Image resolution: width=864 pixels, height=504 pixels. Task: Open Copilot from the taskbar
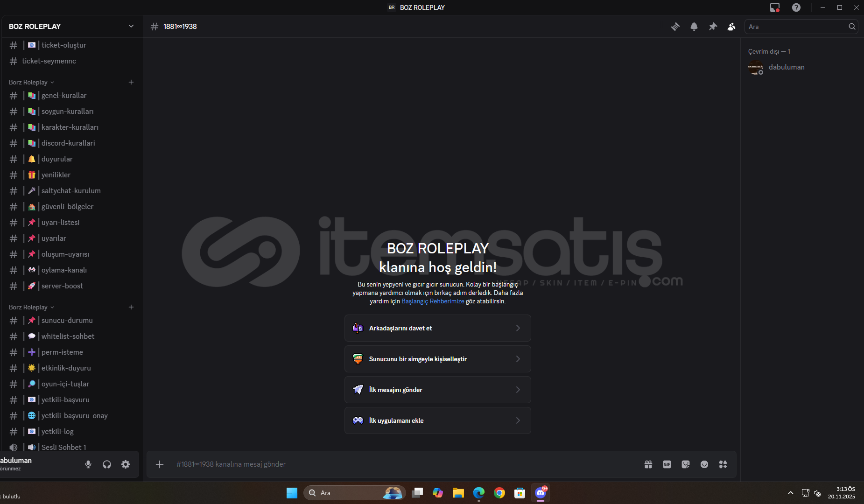[x=438, y=493]
